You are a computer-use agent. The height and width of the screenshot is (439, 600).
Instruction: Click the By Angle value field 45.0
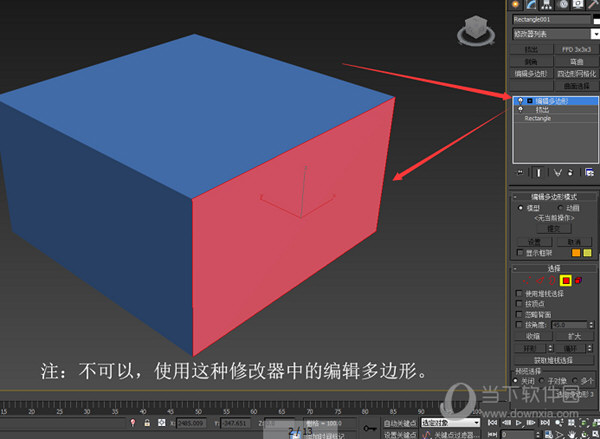[x=569, y=325]
